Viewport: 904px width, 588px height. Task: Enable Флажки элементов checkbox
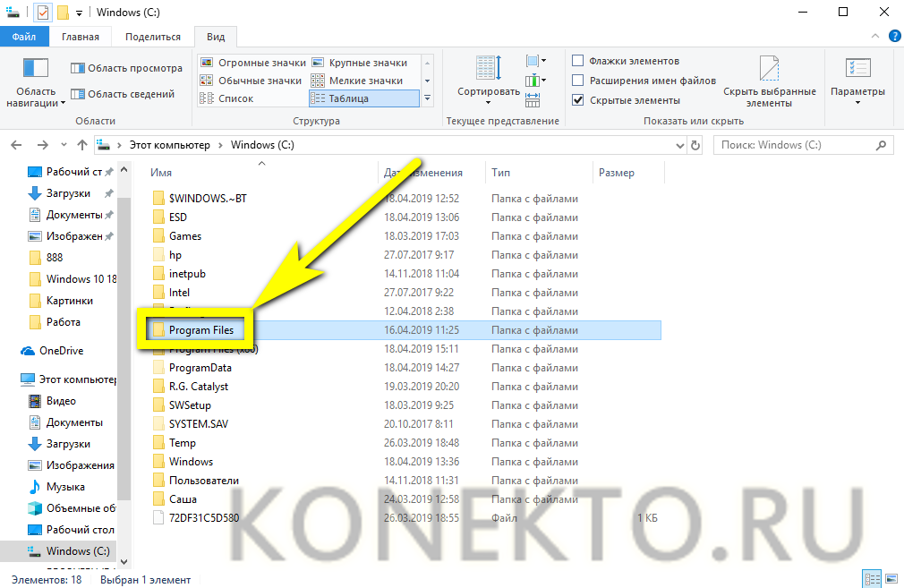[577, 61]
